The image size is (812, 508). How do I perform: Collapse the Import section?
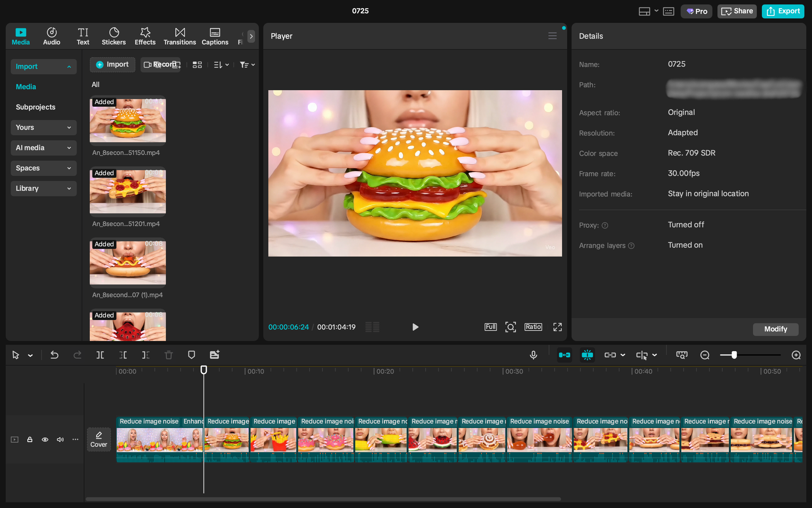tap(43, 66)
